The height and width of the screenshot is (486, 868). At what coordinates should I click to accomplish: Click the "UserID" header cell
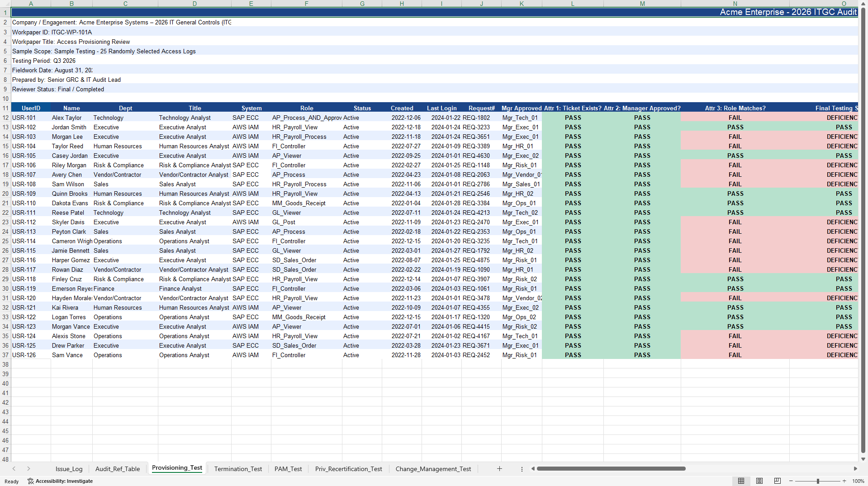[x=31, y=108]
